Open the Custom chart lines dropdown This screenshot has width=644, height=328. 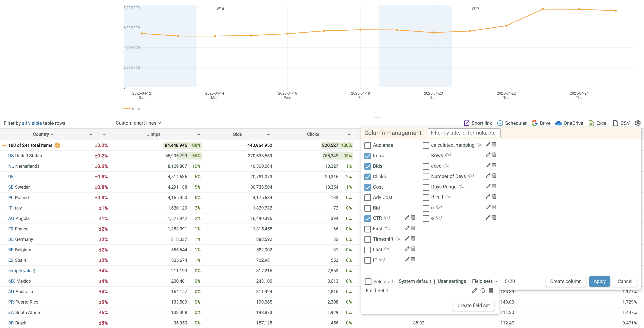pyautogui.click(x=138, y=123)
